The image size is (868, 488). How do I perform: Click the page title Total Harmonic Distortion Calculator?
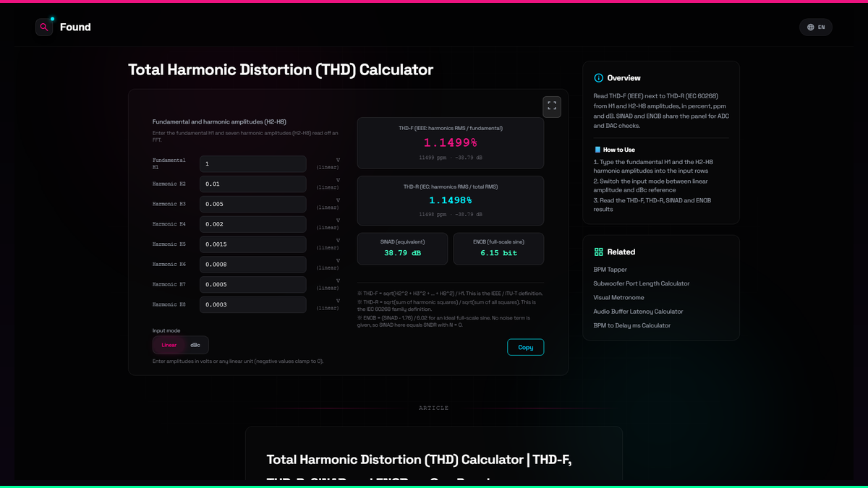pos(281,69)
